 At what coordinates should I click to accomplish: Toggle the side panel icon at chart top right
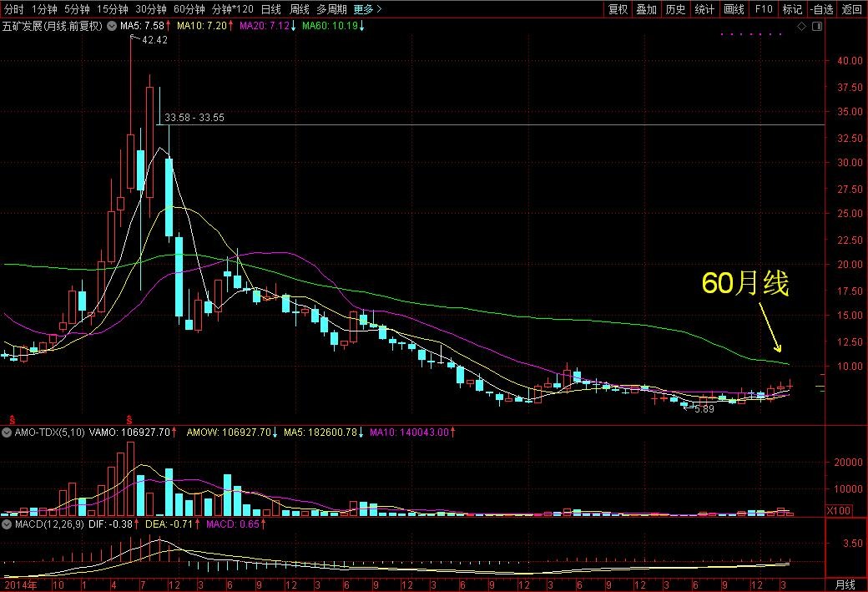click(817, 27)
